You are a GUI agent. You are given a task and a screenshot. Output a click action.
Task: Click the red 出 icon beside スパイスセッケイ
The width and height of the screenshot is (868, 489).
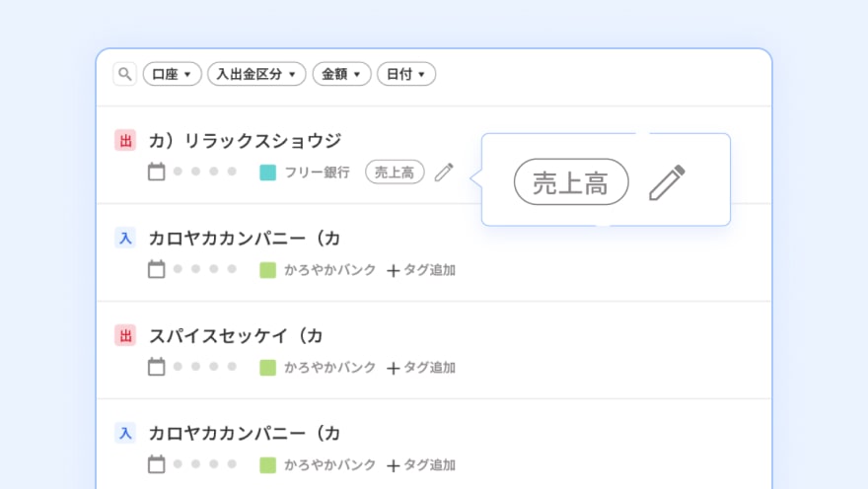(x=125, y=335)
